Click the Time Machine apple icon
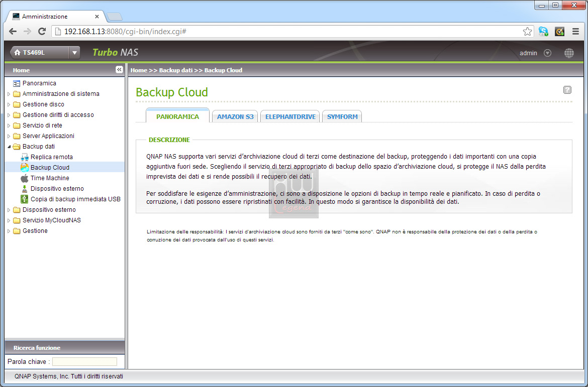Image resolution: width=588 pixels, height=387 pixels. tap(25, 178)
